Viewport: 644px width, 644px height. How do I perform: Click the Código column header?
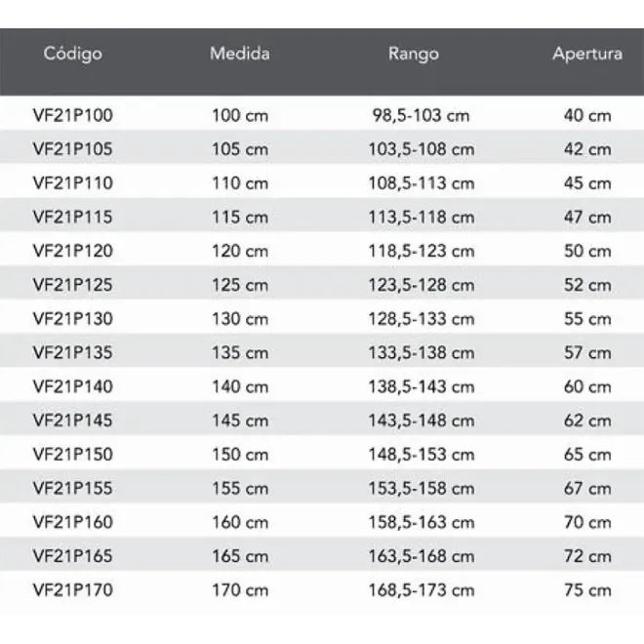click(73, 54)
